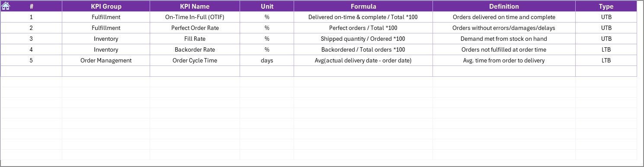644x167 pixels.
Task: Click the Order Management group cell
Action: [106, 60]
